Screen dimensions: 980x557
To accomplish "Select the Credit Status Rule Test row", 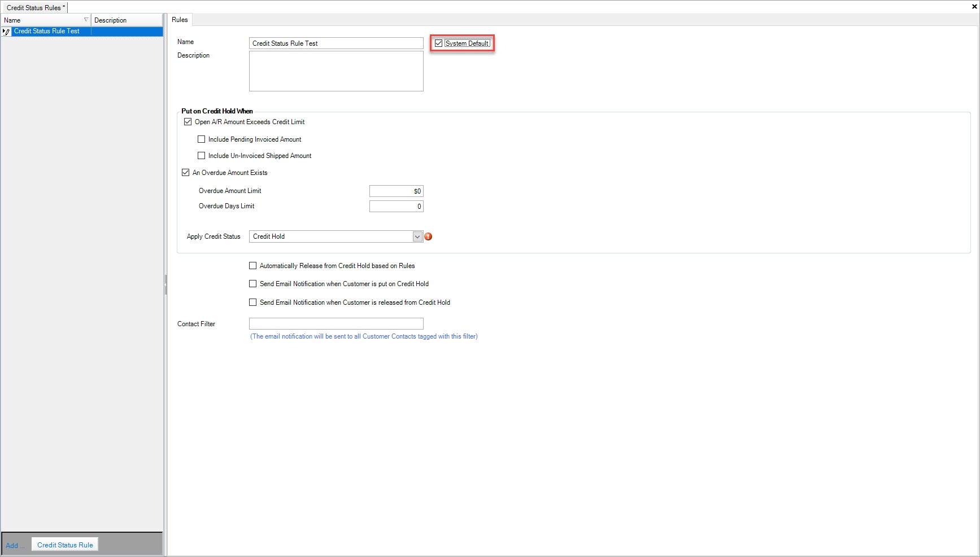I will (82, 32).
